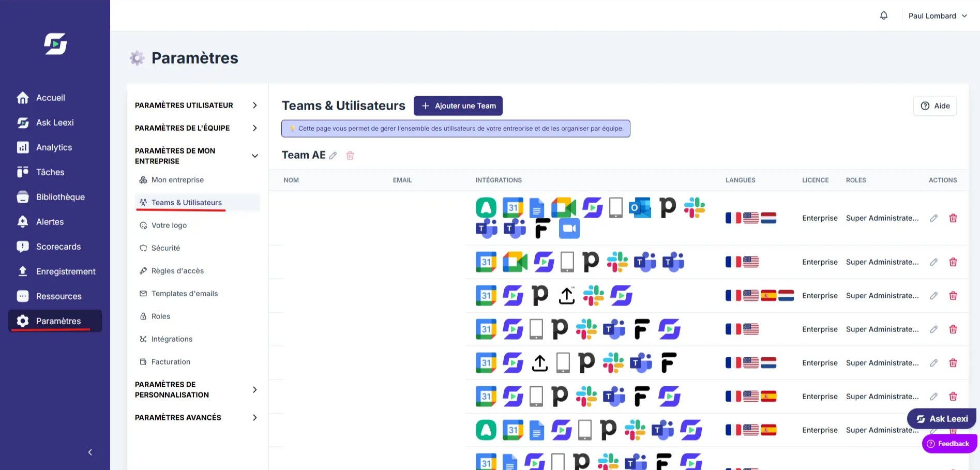The height and width of the screenshot is (470, 980).
Task: Collapse Paramètres de mon entreprise section
Action: tap(197, 156)
